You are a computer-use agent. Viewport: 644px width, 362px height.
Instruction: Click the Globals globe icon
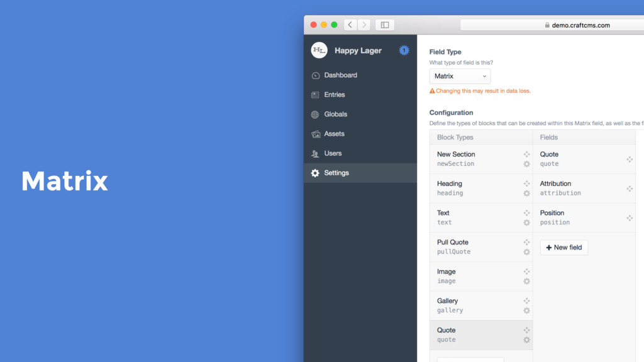click(x=315, y=114)
